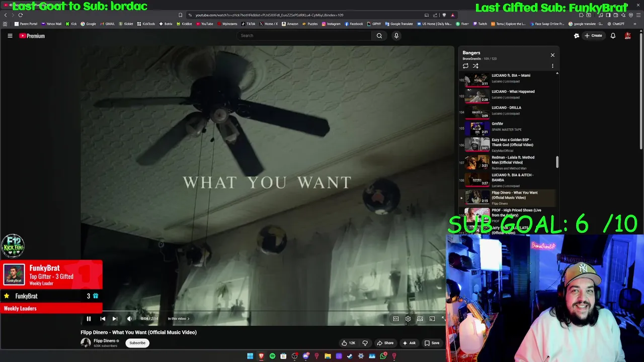Open the Create menu

click(x=593, y=36)
